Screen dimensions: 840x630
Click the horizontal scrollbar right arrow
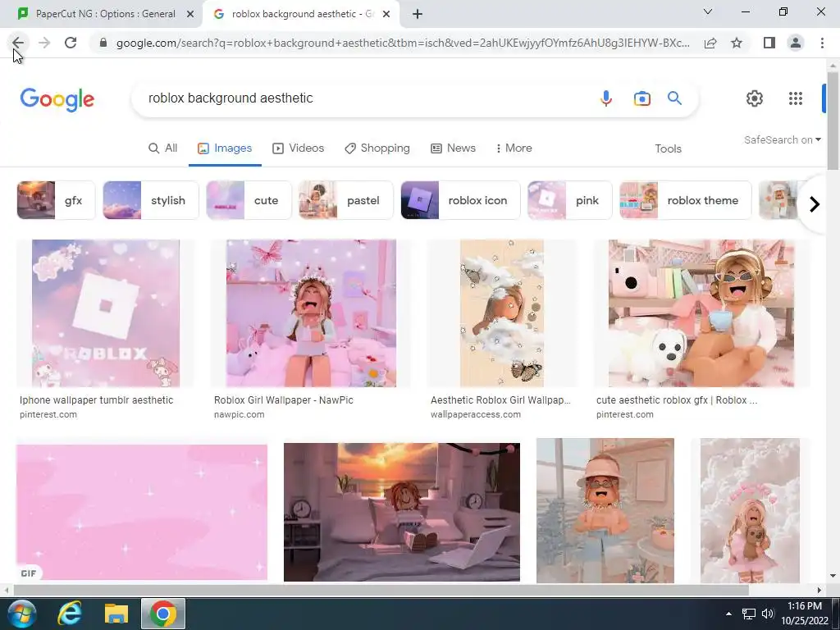tap(819, 590)
